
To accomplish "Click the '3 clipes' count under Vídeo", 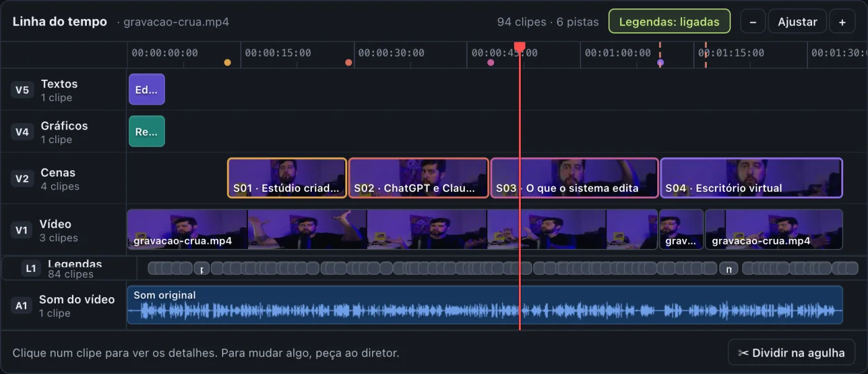I will pyautogui.click(x=59, y=238).
